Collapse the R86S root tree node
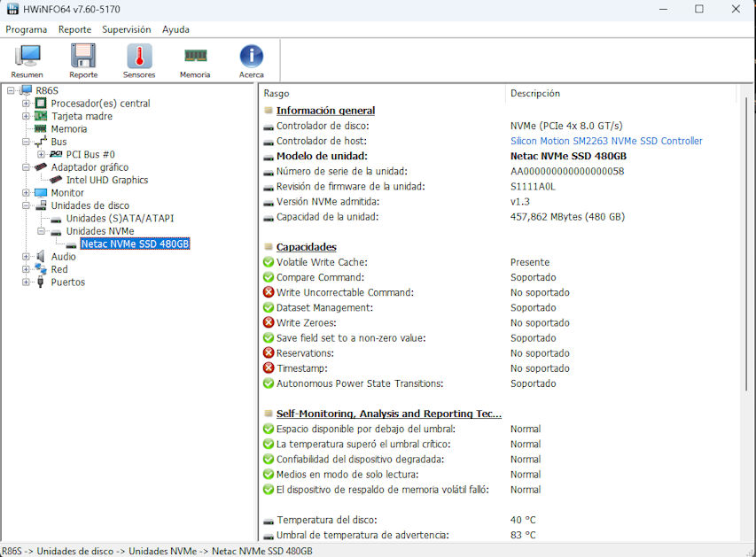Image resolution: width=756 pixels, height=557 pixels. click(x=11, y=90)
